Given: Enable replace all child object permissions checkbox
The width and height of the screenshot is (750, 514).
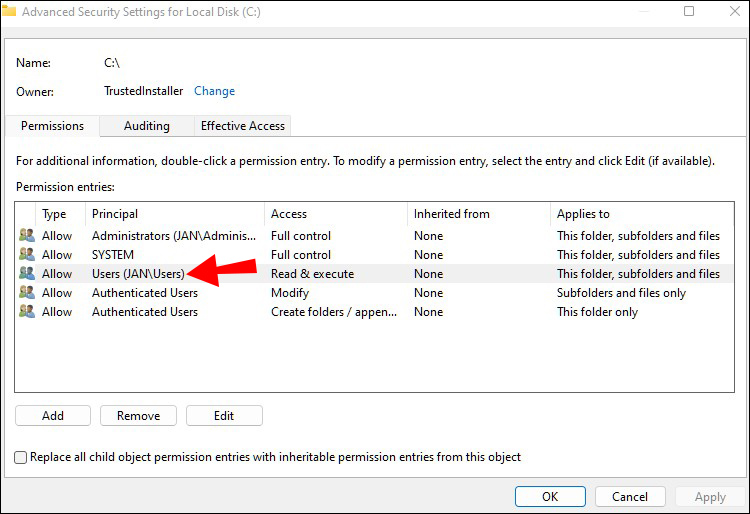Looking at the screenshot, I should click(x=21, y=457).
